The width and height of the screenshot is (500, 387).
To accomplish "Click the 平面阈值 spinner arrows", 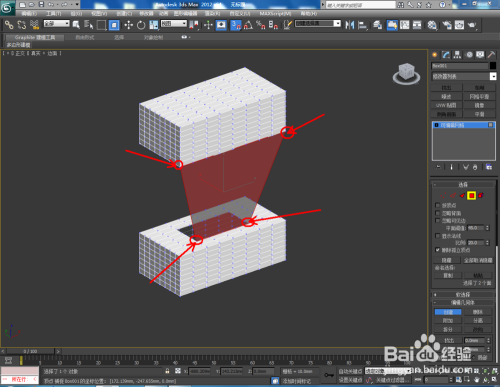I will click(x=487, y=228).
